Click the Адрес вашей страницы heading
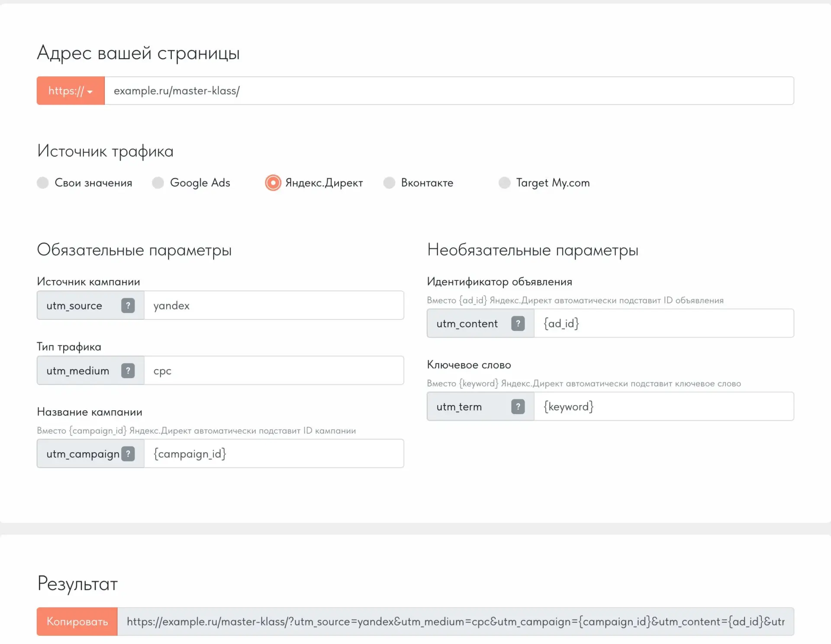This screenshot has width=831, height=644. click(138, 53)
